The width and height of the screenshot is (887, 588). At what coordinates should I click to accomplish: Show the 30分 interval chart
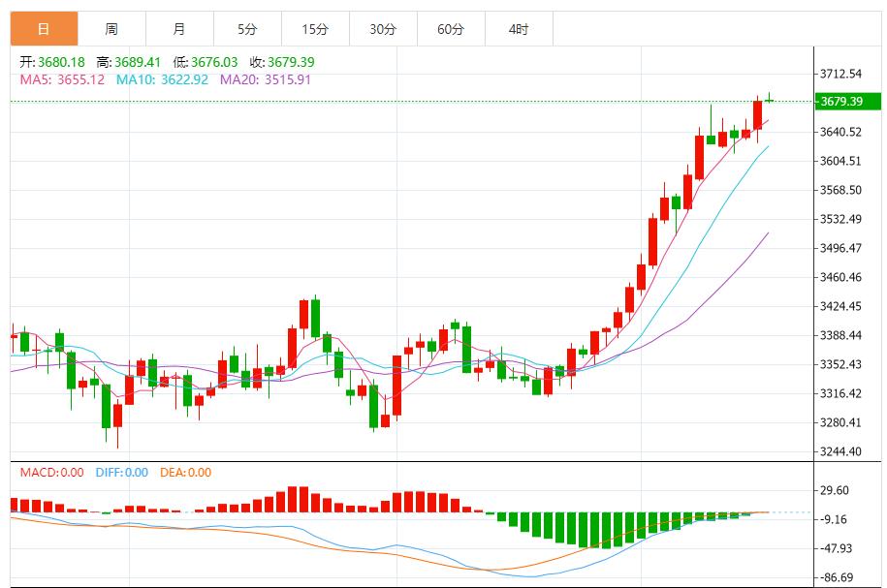(x=383, y=29)
